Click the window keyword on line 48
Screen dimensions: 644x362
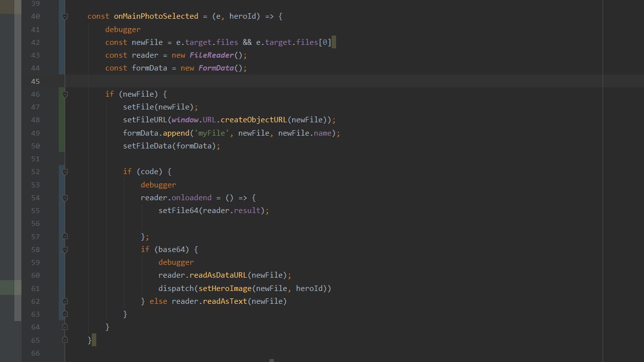click(x=185, y=120)
